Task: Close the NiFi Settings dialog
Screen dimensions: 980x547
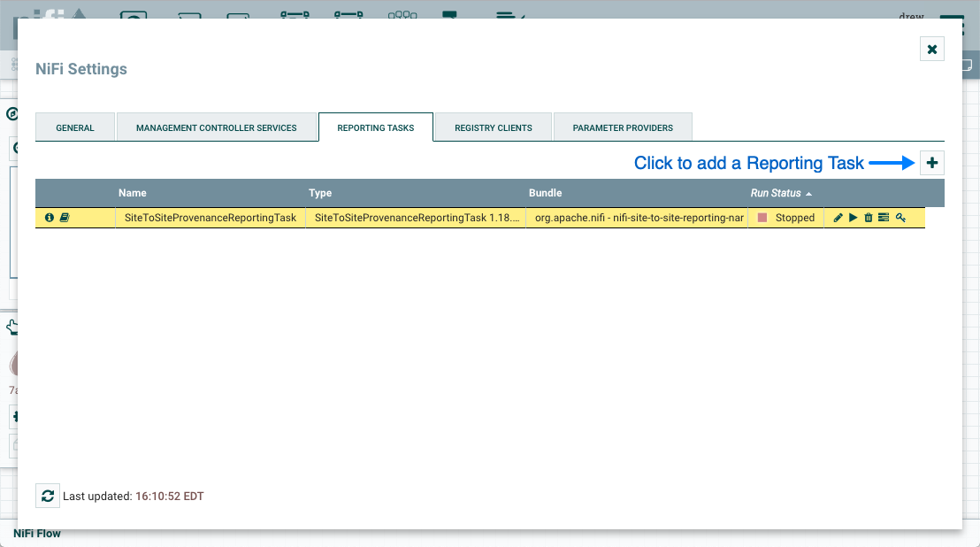Action: pyautogui.click(x=932, y=50)
